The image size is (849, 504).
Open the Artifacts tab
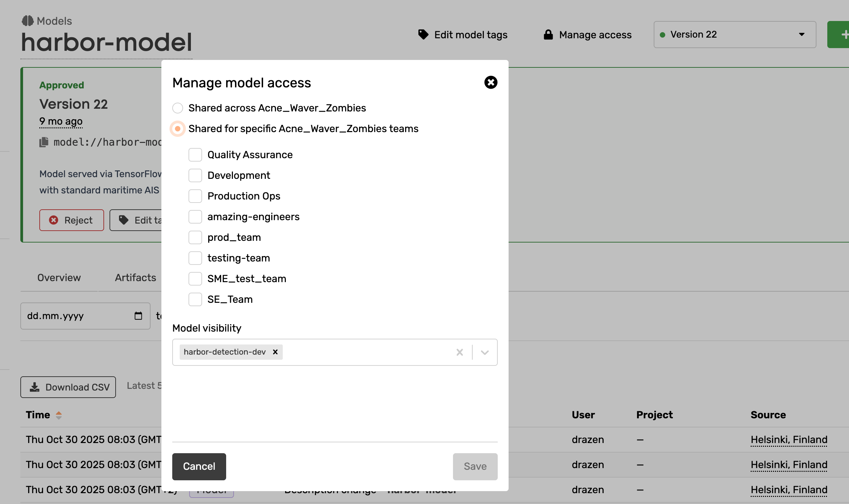(x=135, y=278)
